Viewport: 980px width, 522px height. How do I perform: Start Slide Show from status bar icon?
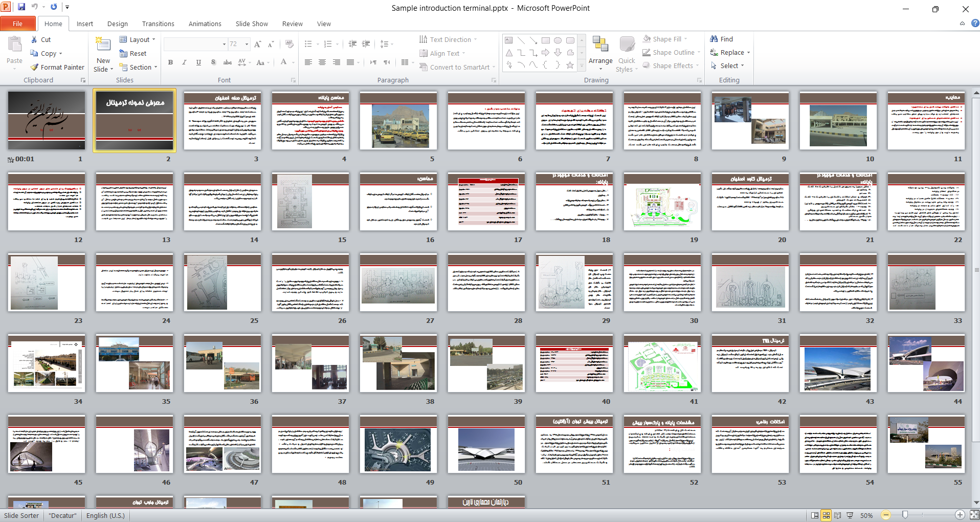tap(850, 515)
